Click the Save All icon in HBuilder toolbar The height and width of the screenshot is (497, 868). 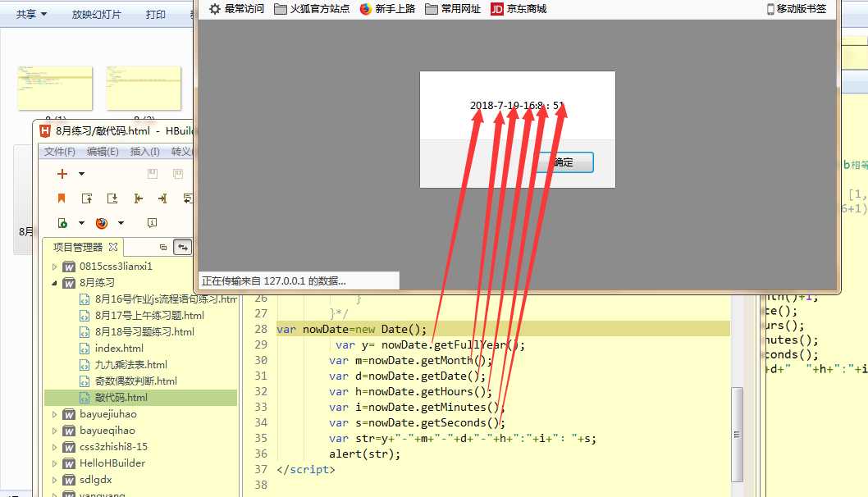point(178,174)
